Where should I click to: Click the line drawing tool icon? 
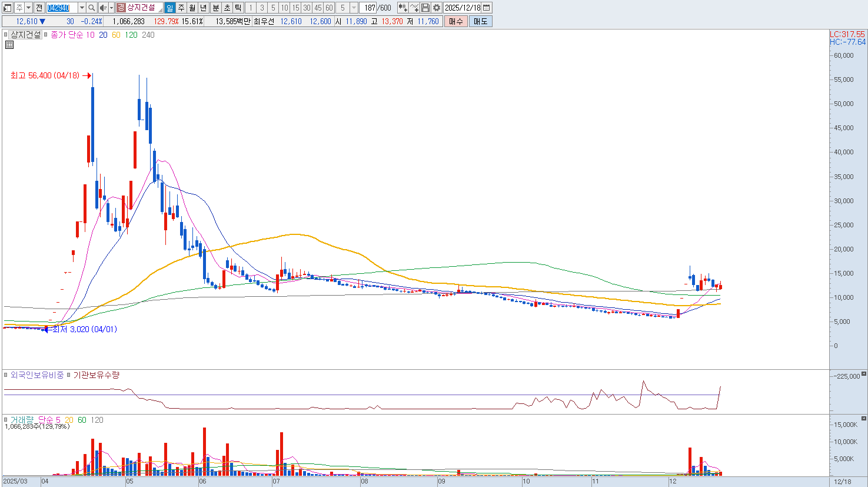coord(414,8)
